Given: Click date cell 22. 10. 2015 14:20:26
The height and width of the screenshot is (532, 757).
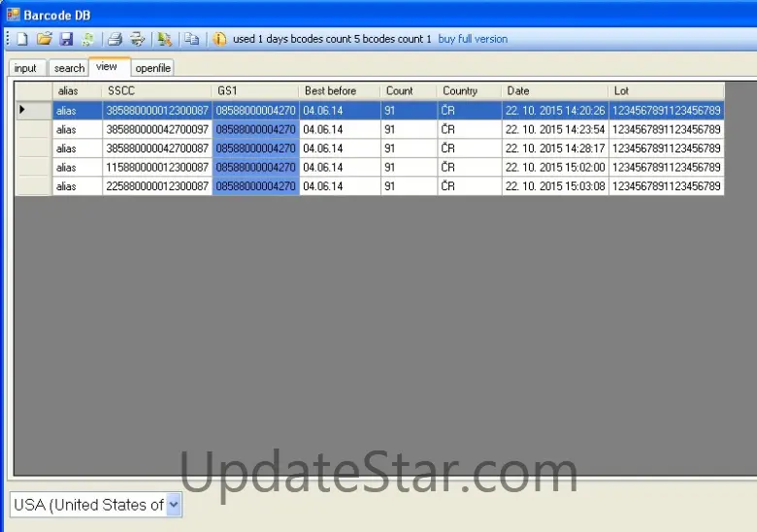Looking at the screenshot, I should pos(555,110).
